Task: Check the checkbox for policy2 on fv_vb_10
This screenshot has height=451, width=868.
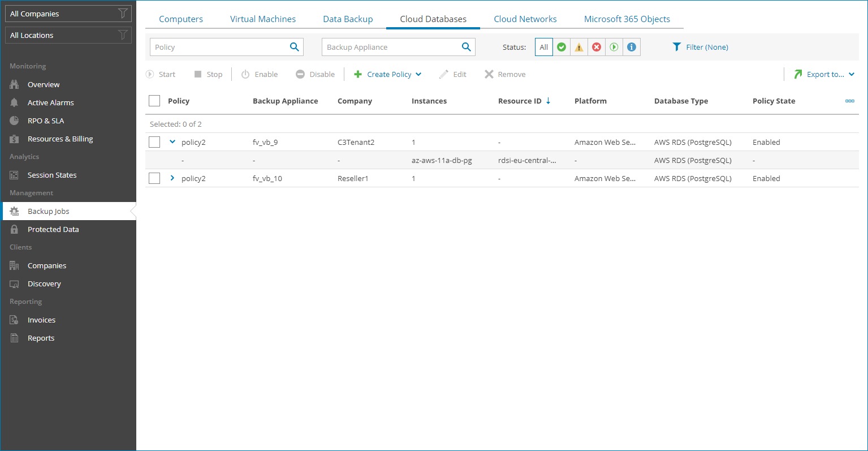Action: [x=154, y=178]
